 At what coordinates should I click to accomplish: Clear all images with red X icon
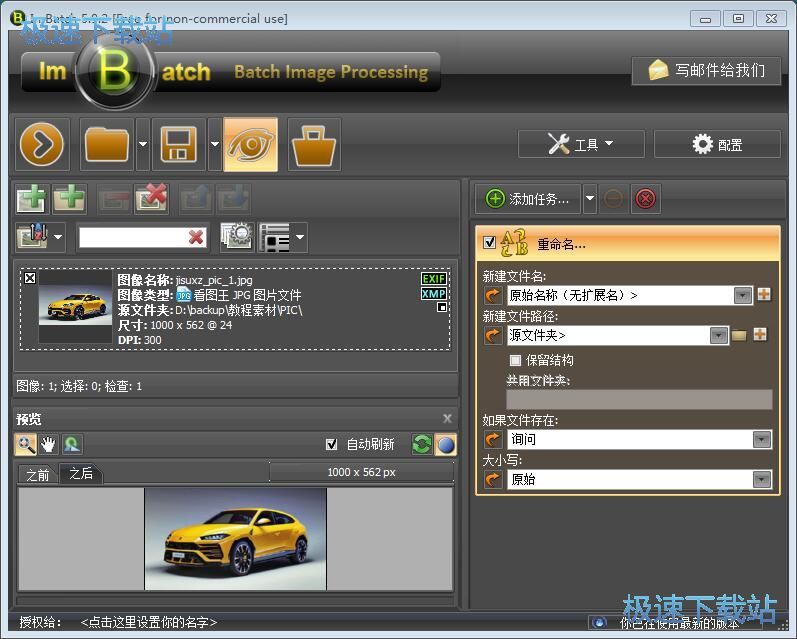pyautogui.click(x=151, y=198)
